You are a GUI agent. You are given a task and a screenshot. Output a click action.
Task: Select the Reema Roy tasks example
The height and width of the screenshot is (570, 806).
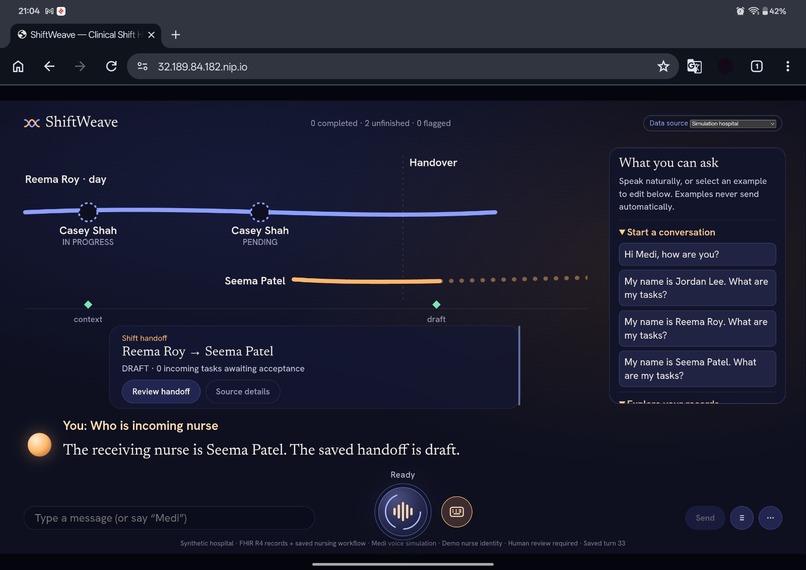pyautogui.click(x=697, y=328)
